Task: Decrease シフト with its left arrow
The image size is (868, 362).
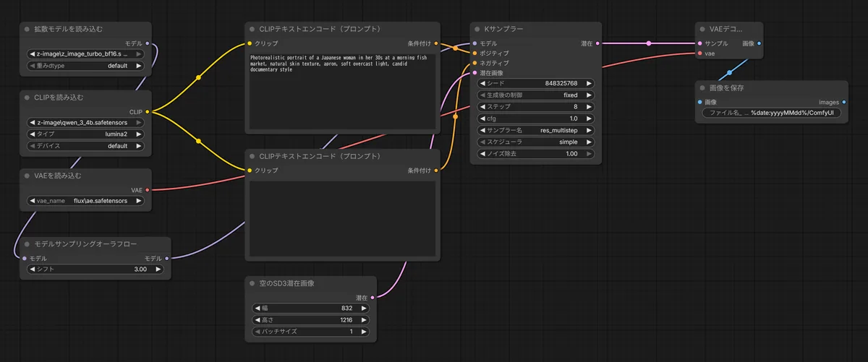Action: click(33, 269)
